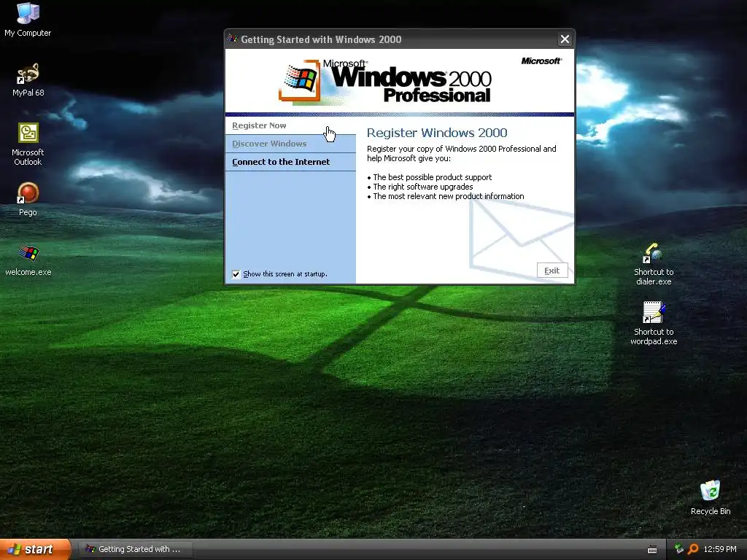Viewport: 747px width, 560px height.
Task: Click the Register Windows 2000 heading
Action: point(437,133)
